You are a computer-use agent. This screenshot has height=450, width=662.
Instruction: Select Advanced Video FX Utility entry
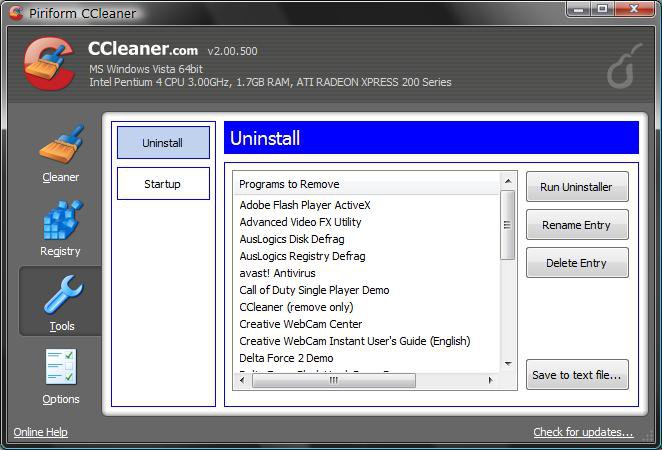point(300,222)
